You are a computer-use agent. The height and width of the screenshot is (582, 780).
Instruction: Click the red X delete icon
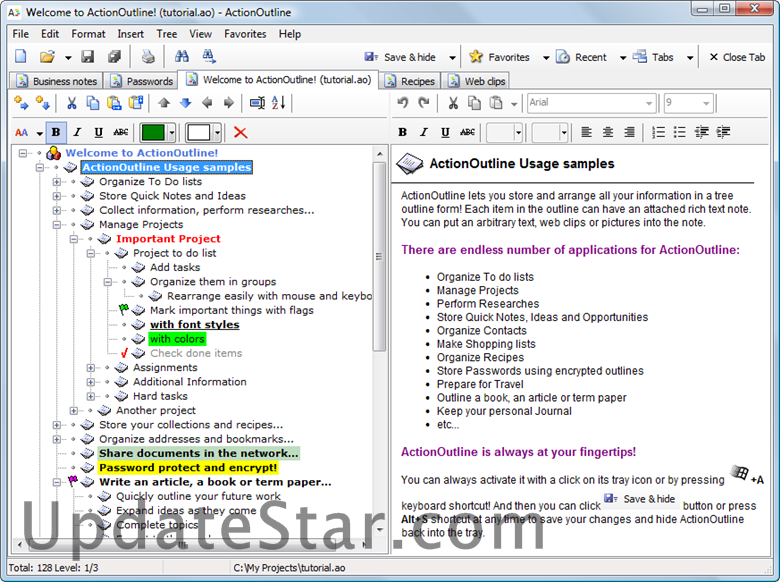pyautogui.click(x=240, y=132)
